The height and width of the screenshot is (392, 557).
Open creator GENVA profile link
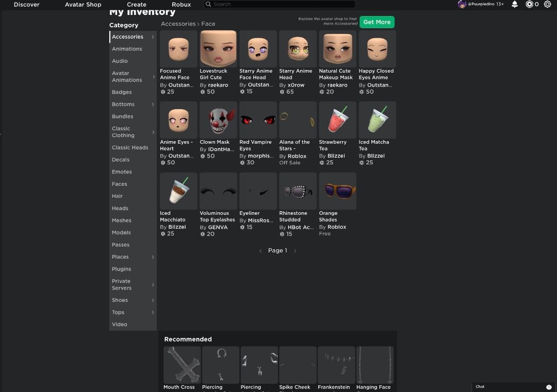coord(218,227)
